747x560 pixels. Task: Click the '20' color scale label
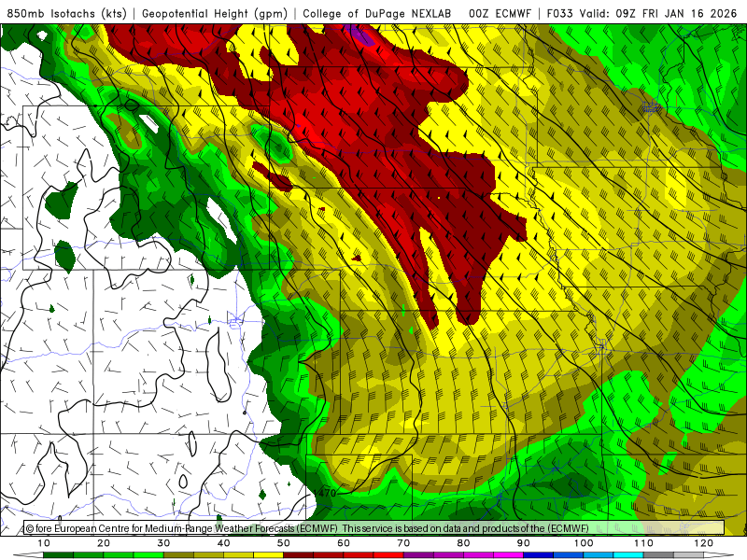[104, 543]
